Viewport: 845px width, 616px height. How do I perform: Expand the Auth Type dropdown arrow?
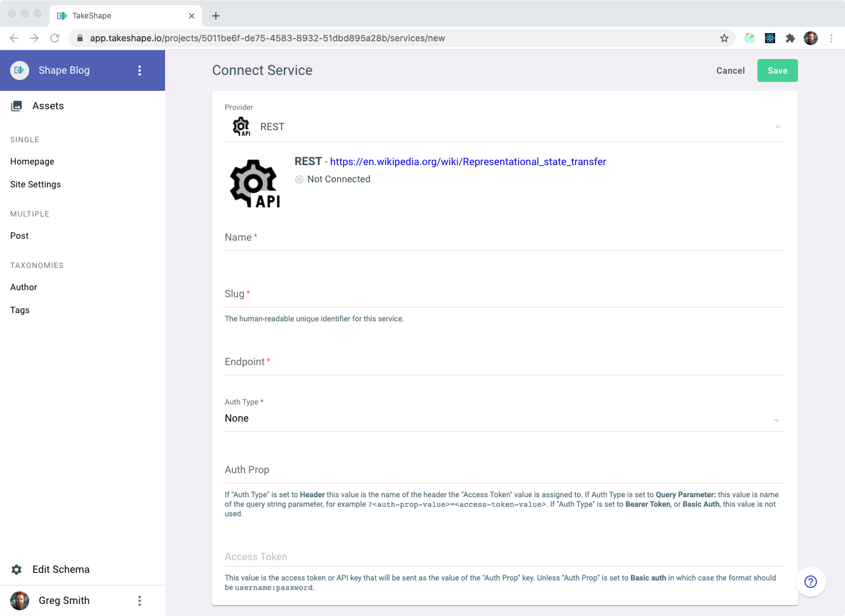[776, 420]
